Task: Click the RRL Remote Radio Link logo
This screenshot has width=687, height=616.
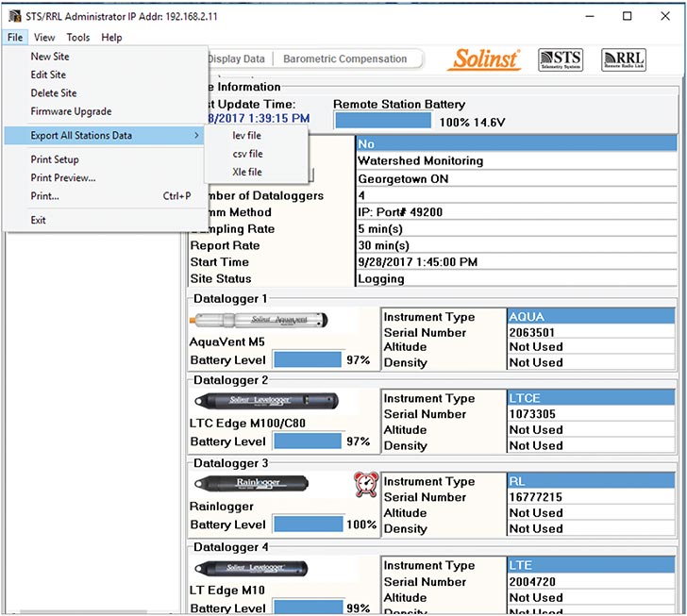Action: (x=624, y=59)
